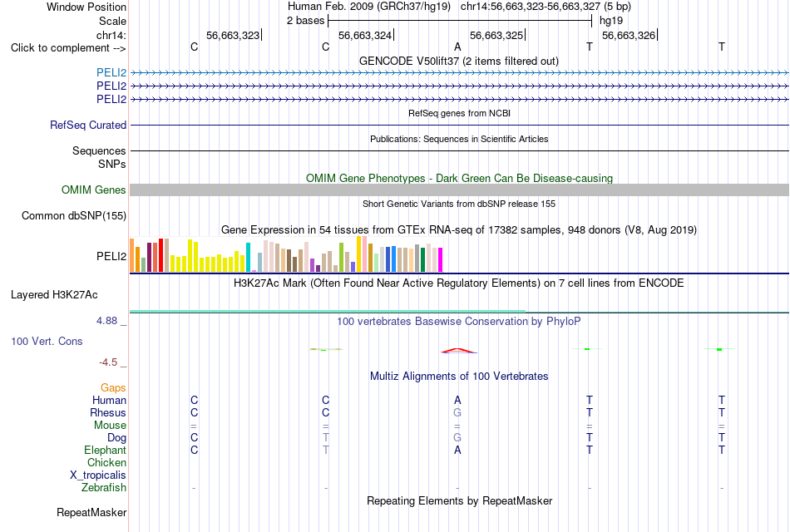The width and height of the screenshot is (790, 532).
Task: Click the 4.88 PhyloP upper axis value
Action: pyautogui.click(x=106, y=320)
